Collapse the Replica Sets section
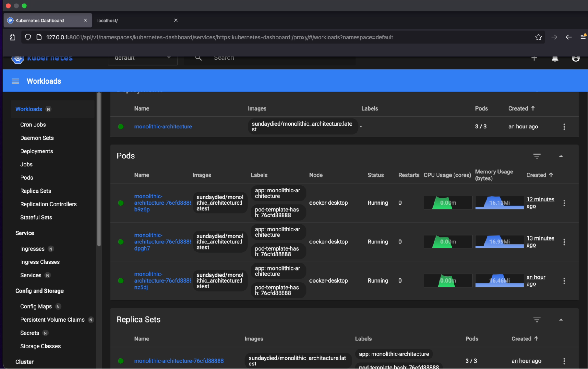This screenshot has height=369, width=588. click(x=561, y=320)
